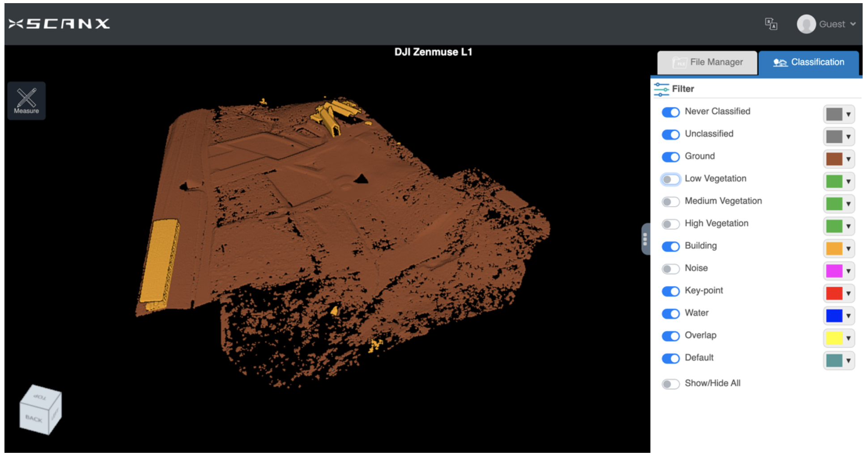Click the Filter sliders icon
Screen dimensions: 868x460
click(x=661, y=89)
